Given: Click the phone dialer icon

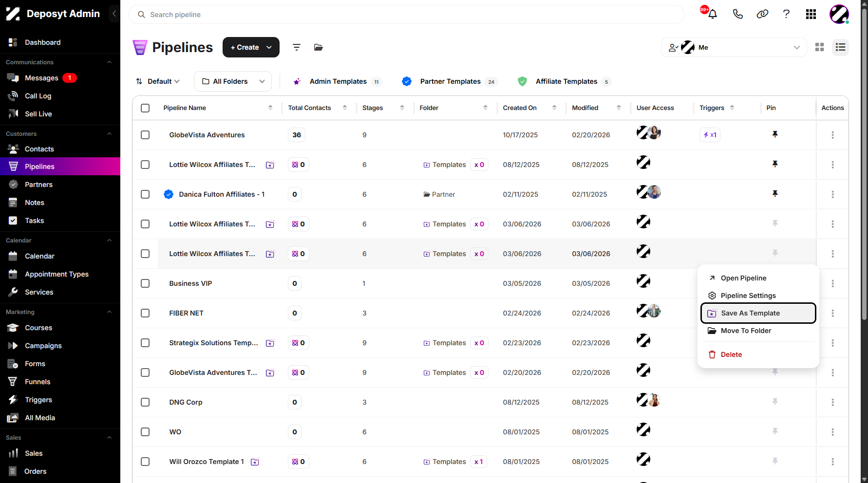Looking at the screenshot, I should pyautogui.click(x=738, y=14).
